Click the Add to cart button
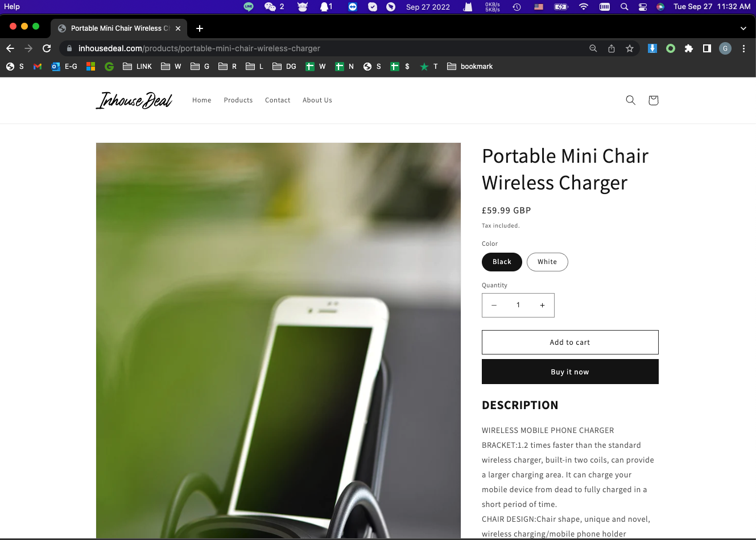The image size is (756, 540). pos(570,343)
